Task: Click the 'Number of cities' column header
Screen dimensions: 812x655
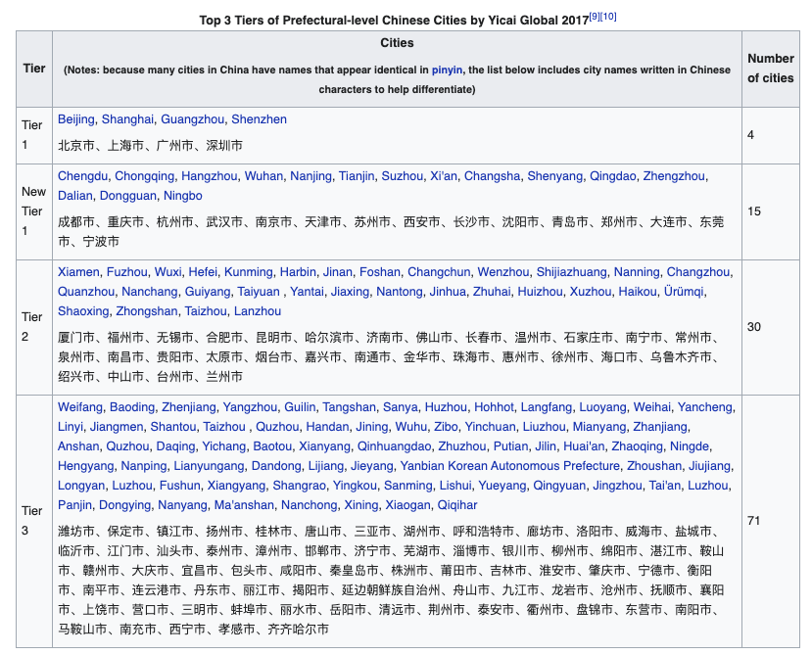Action: click(771, 69)
